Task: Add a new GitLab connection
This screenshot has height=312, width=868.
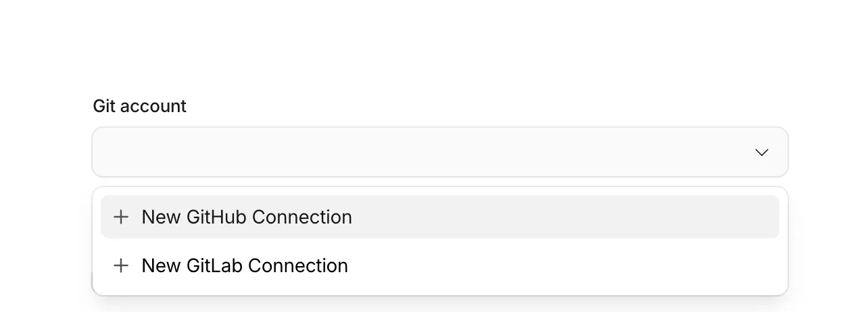Action: click(245, 265)
